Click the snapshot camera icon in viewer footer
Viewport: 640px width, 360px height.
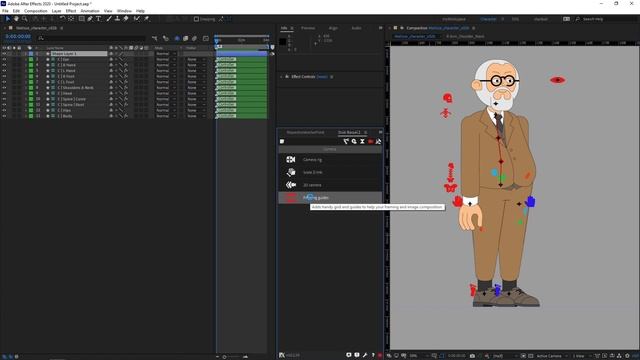[472, 356]
